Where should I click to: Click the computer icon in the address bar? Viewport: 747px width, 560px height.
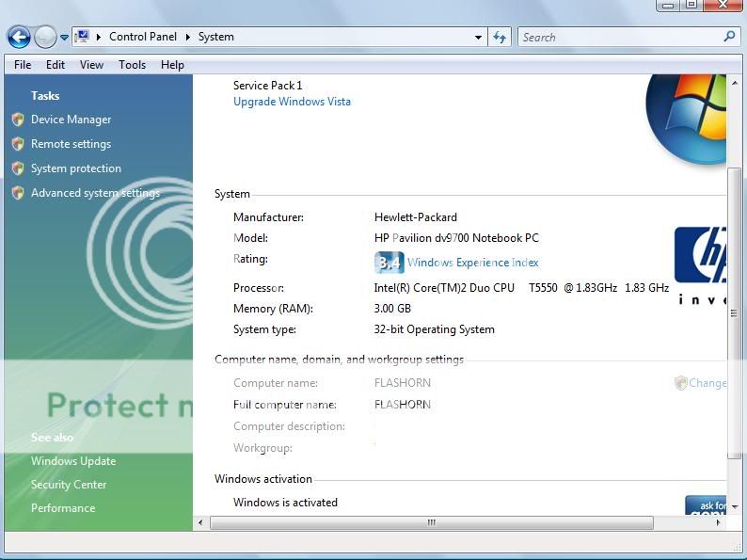83,36
